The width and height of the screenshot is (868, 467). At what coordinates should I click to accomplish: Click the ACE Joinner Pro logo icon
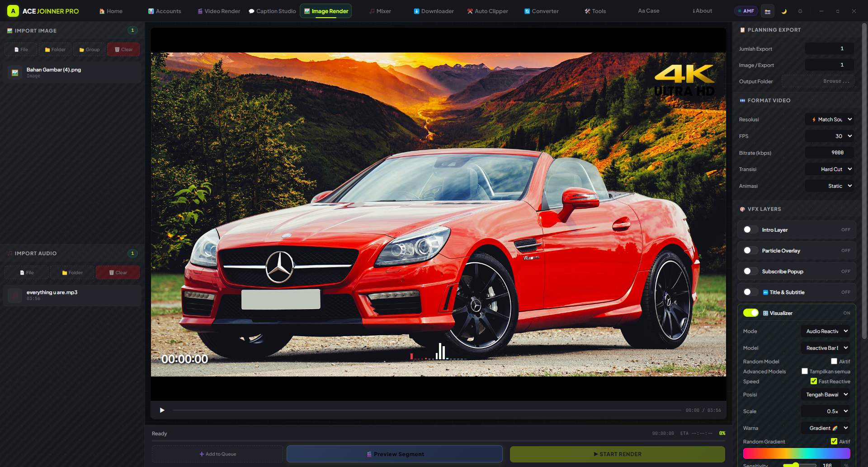pos(13,11)
